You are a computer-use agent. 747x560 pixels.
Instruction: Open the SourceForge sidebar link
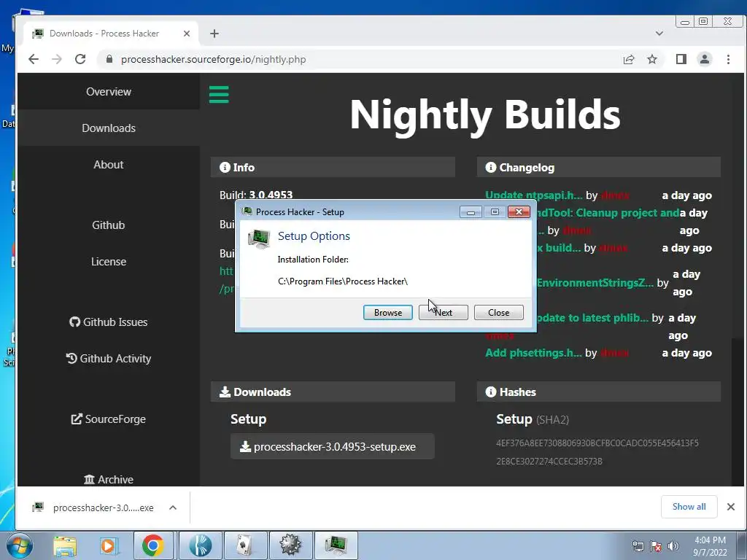pos(109,419)
